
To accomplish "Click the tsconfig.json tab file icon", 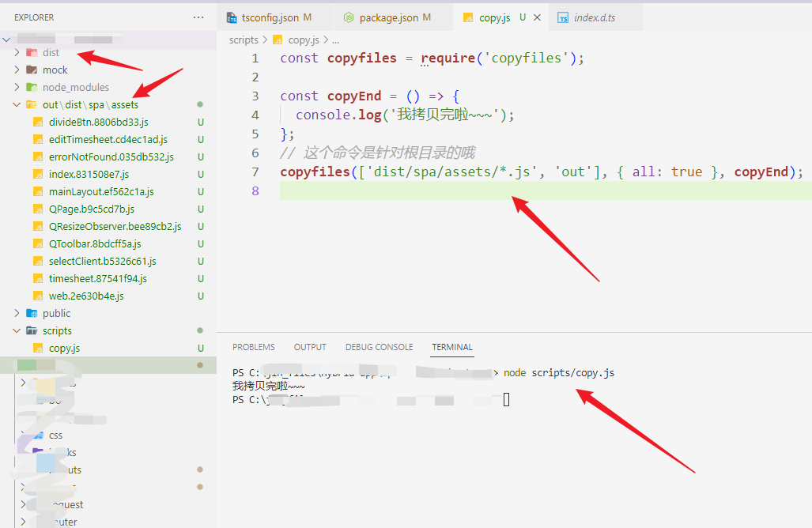I will (232, 18).
